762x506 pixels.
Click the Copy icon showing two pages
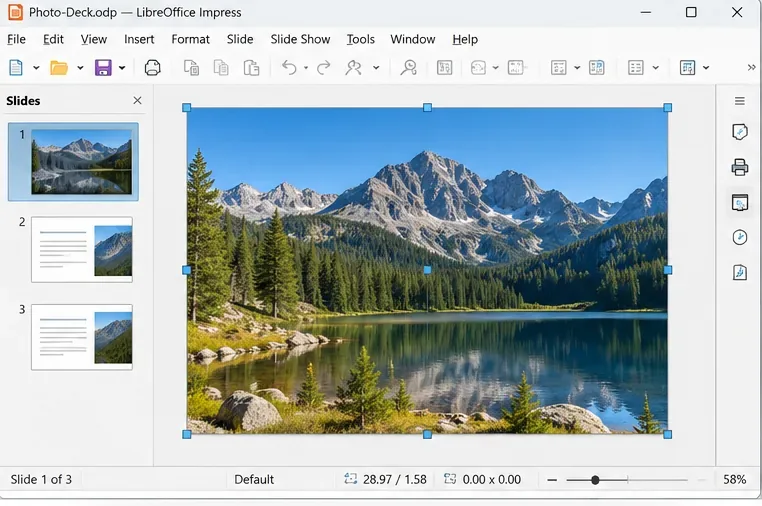[221, 68]
